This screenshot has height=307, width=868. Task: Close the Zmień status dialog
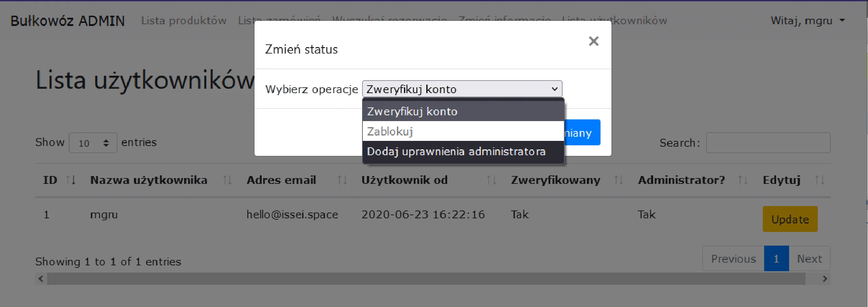593,41
